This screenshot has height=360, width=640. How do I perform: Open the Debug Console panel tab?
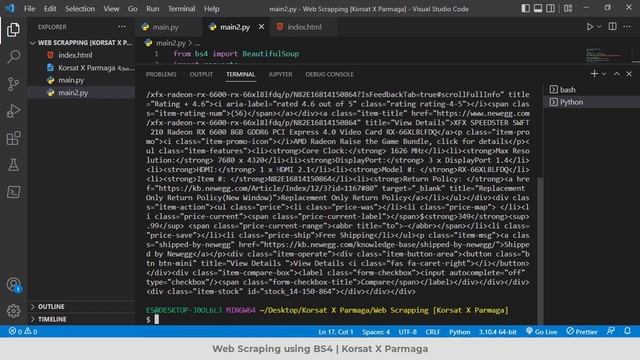[x=329, y=74]
